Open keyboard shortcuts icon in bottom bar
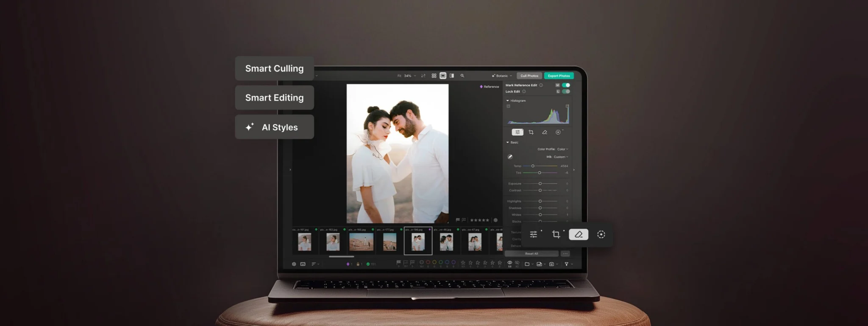The width and height of the screenshot is (868, 326). pos(303,264)
